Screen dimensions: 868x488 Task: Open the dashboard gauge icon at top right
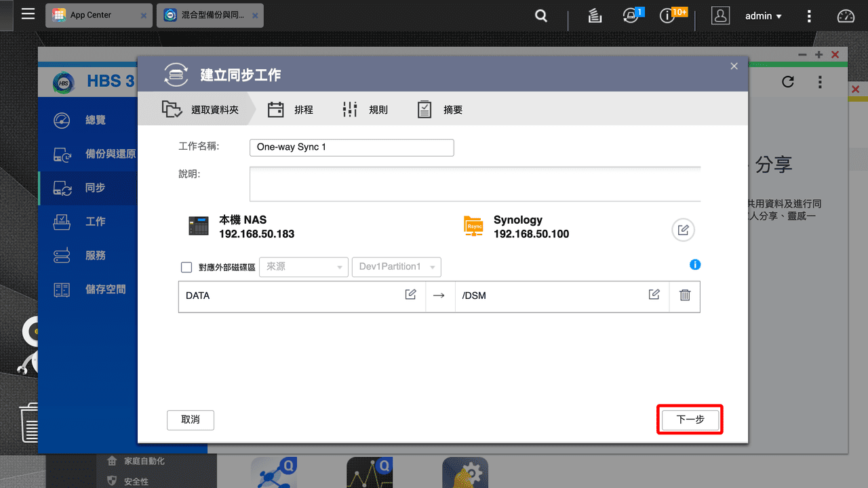point(845,15)
